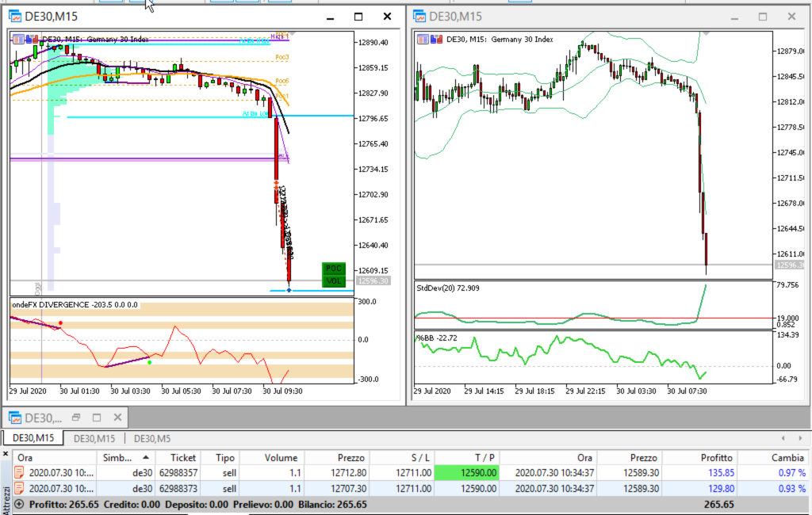Click the right DE30,M15 window chart icon
This screenshot has height=515, width=812.
tap(419, 17)
